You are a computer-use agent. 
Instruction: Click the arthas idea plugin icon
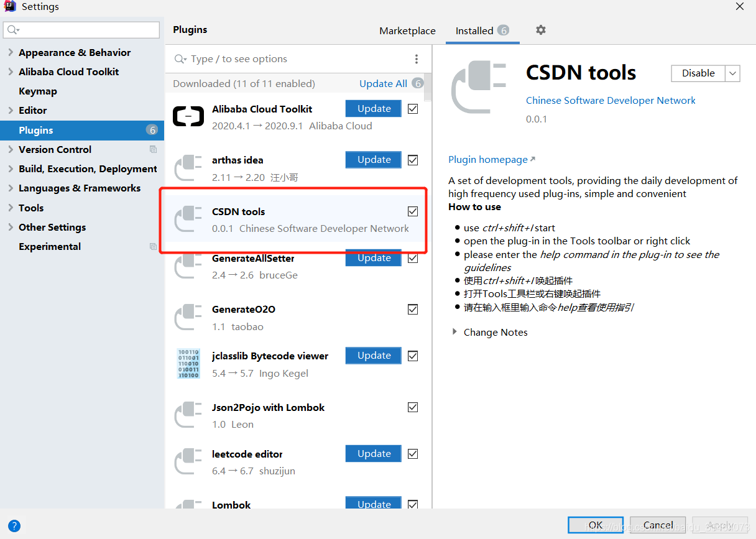point(188,168)
